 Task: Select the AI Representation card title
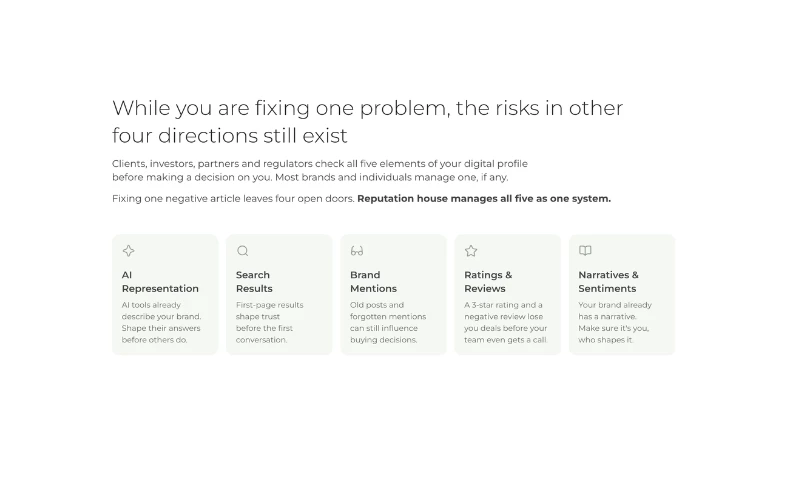click(160, 282)
